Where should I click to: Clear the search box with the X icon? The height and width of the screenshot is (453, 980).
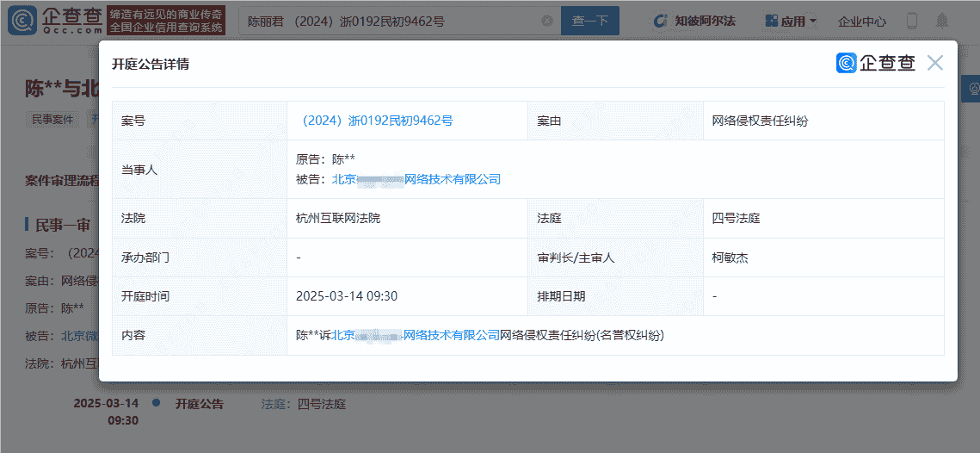click(547, 21)
